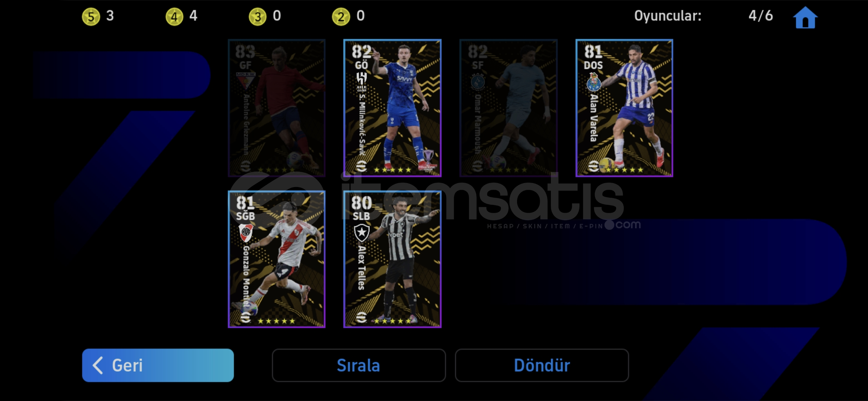Screen dimensions: 868x401
Task: Tap the Oyuncular 4/6 player counter
Action: click(x=703, y=16)
